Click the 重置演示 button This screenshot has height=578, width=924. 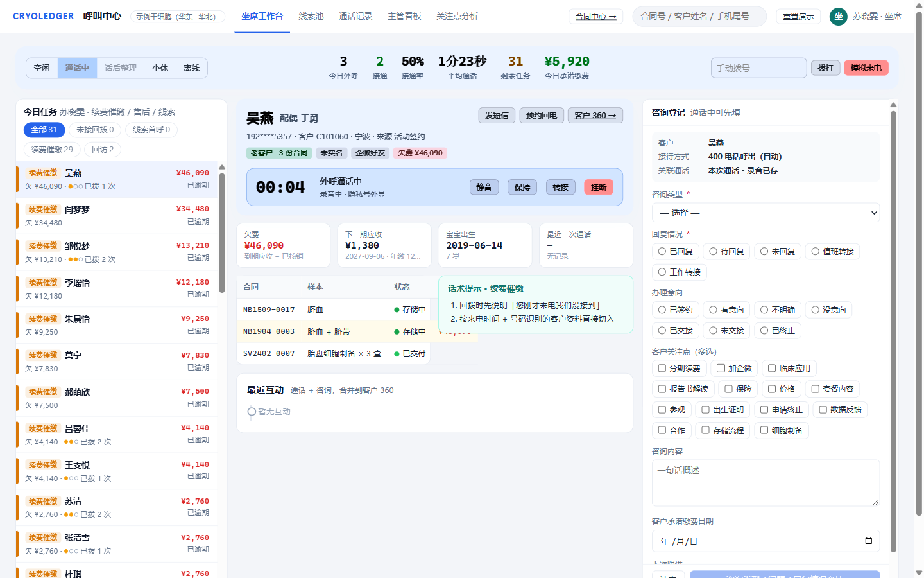point(798,17)
